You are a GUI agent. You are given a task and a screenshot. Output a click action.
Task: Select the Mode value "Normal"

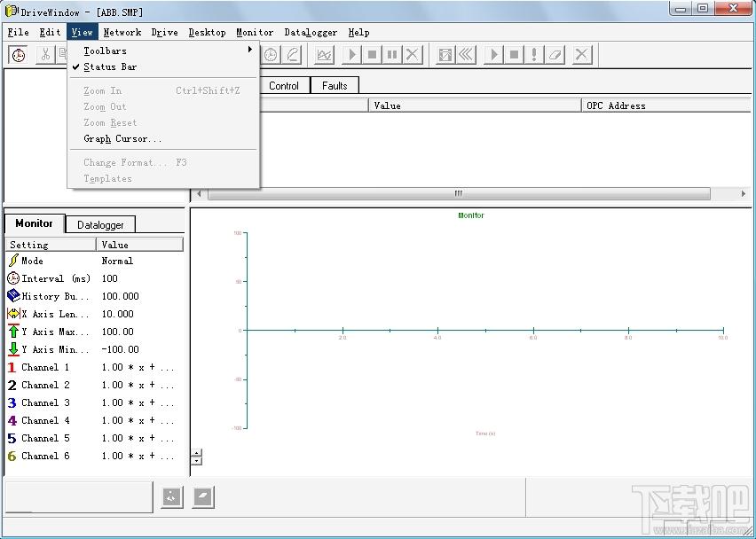117,261
